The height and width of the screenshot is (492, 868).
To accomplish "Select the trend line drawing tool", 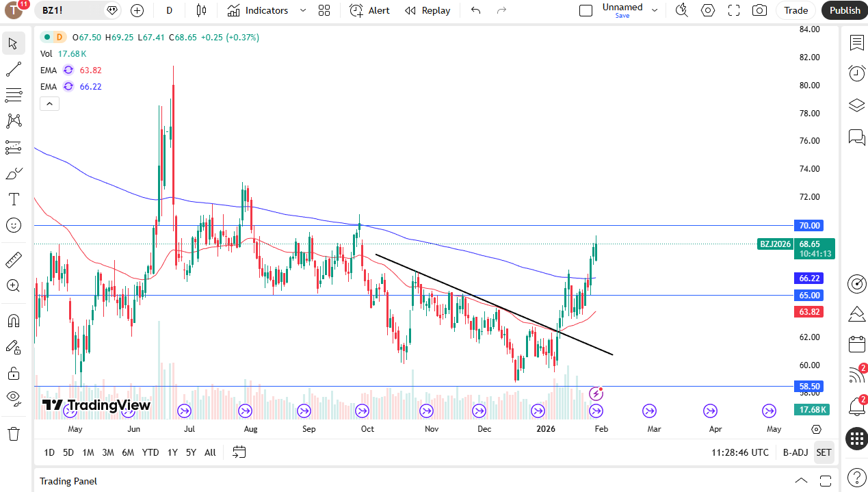I will point(13,69).
